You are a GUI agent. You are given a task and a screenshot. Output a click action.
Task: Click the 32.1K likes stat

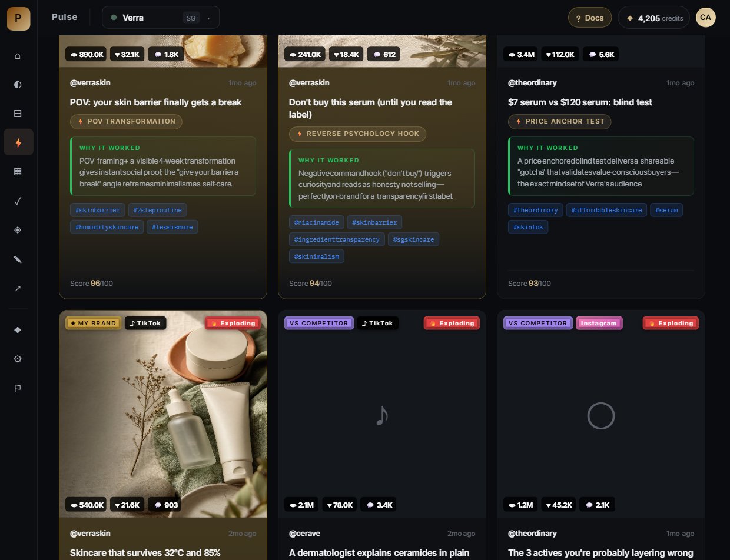[127, 54]
